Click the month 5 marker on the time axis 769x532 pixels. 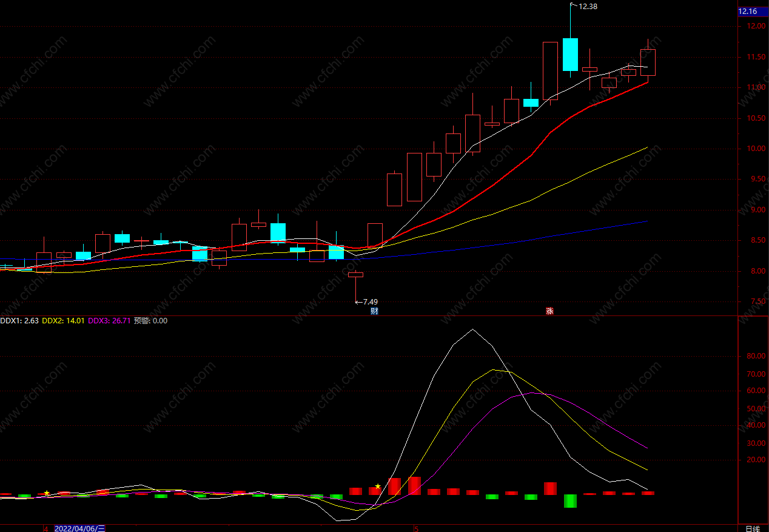pos(416,528)
